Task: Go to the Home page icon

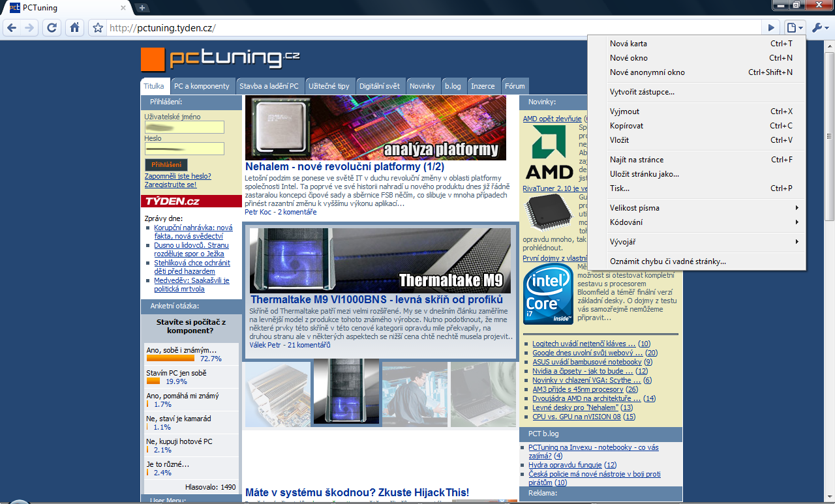Action: (x=74, y=27)
